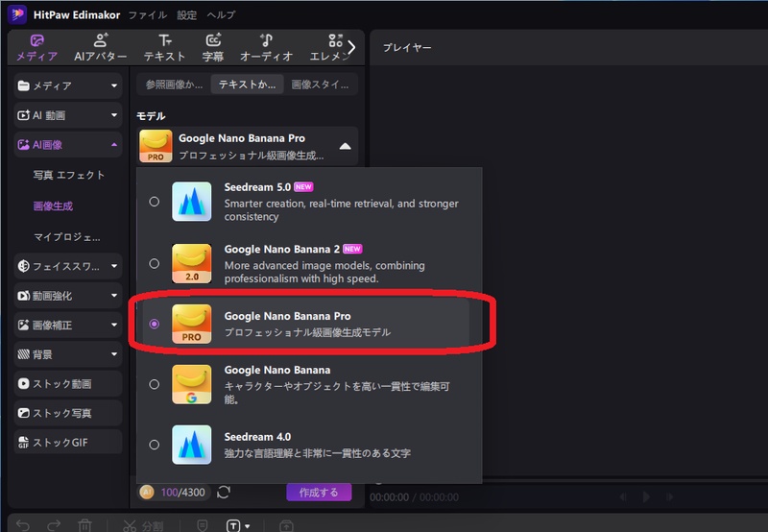Switch to the 画像スタイル tab

320,85
